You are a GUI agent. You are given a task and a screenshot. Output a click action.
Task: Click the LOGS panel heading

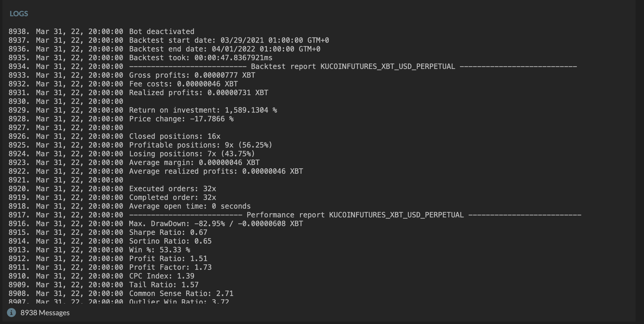[x=19, y=14]
